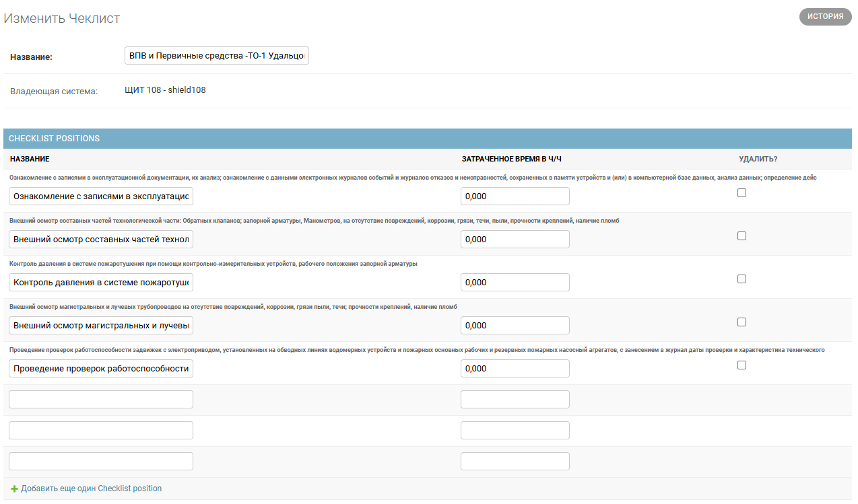Screen dimensions: 858x504
Task: Tick delete checkbox for 'Ознакомление с записями' row
Action: 741,193
